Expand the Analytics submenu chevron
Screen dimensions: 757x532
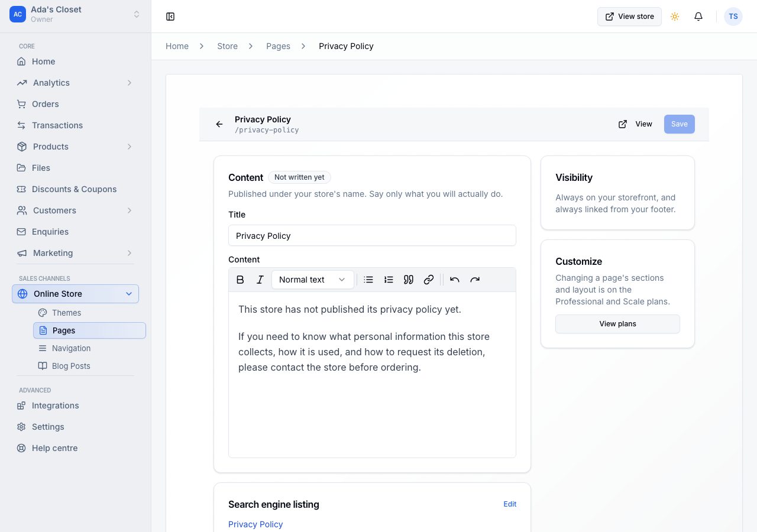[130, 83]
